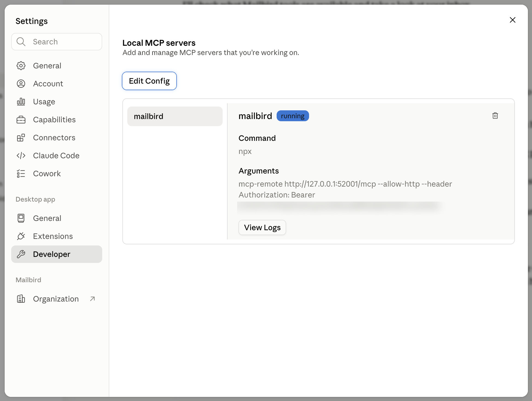Open the top General settings tab
Viewport: 532px width, 401px height.
[x=57, y=66]
